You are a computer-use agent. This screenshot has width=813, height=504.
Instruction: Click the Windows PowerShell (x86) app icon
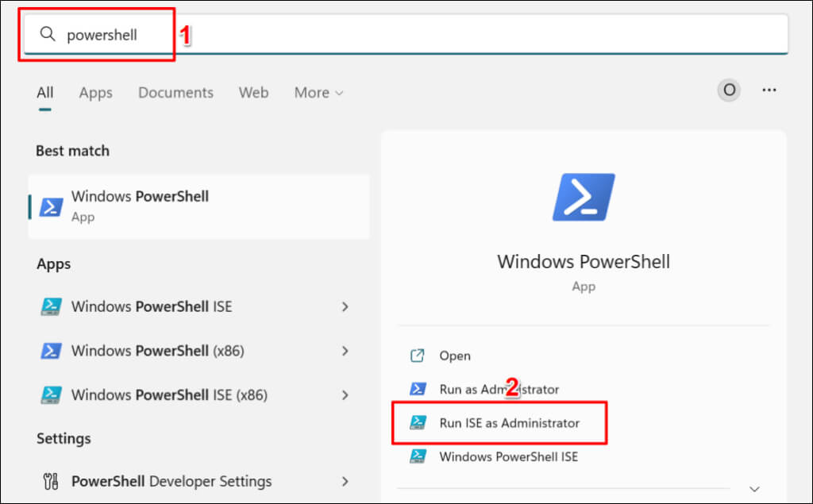click(52, 350)
